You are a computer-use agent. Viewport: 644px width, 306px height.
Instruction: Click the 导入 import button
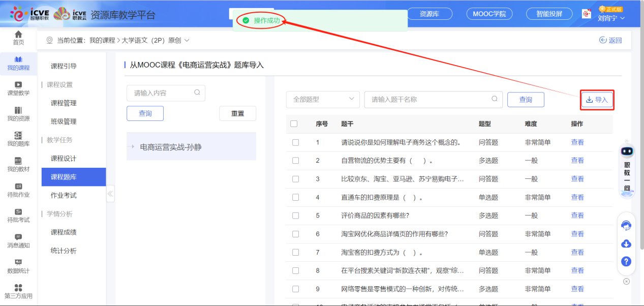click(597, 100)
